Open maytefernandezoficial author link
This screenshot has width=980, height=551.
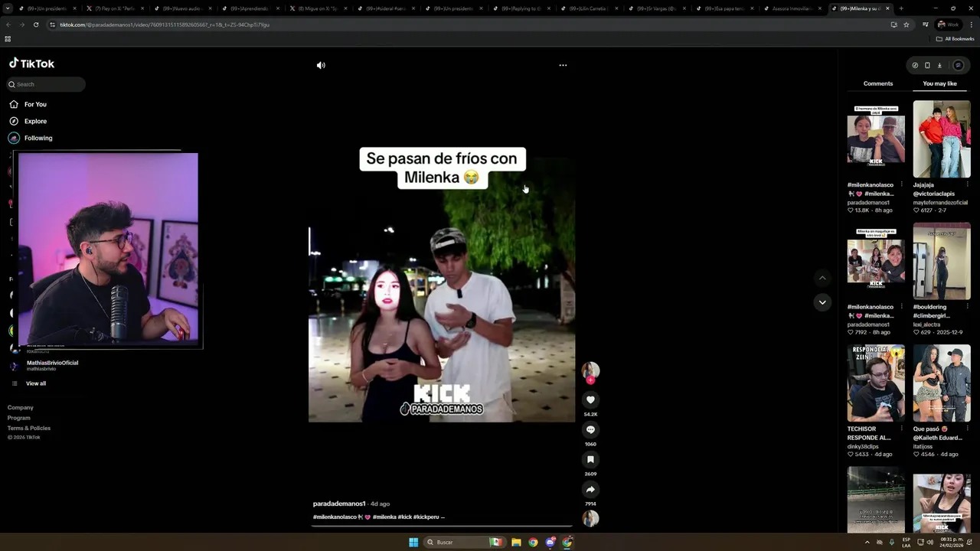click(942, 203)
